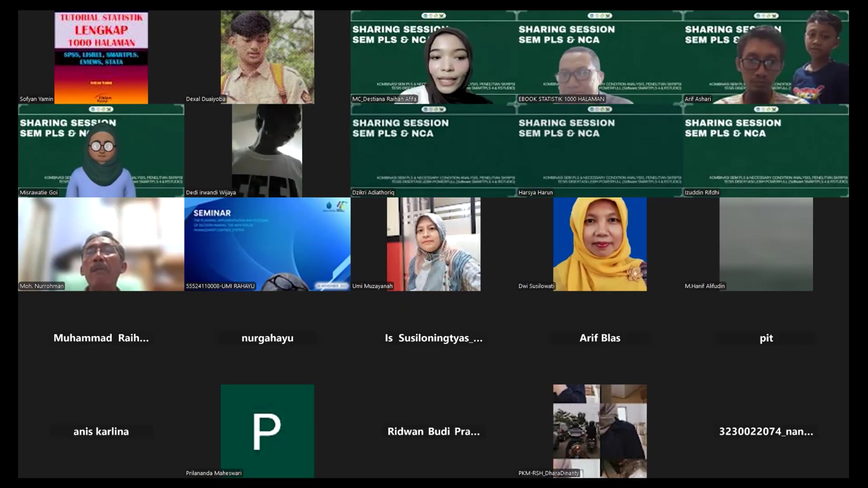The height and width of the screenshot is (488, 868).
Task: Select MC_Destiana Raihan Afifa's video
Action: [433, 58]
